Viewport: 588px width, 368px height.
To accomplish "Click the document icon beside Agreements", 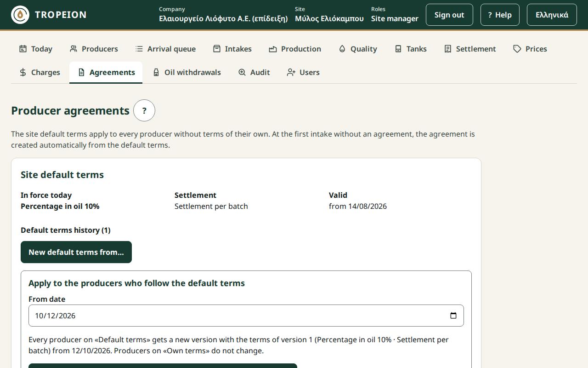I will pos(81,72).
